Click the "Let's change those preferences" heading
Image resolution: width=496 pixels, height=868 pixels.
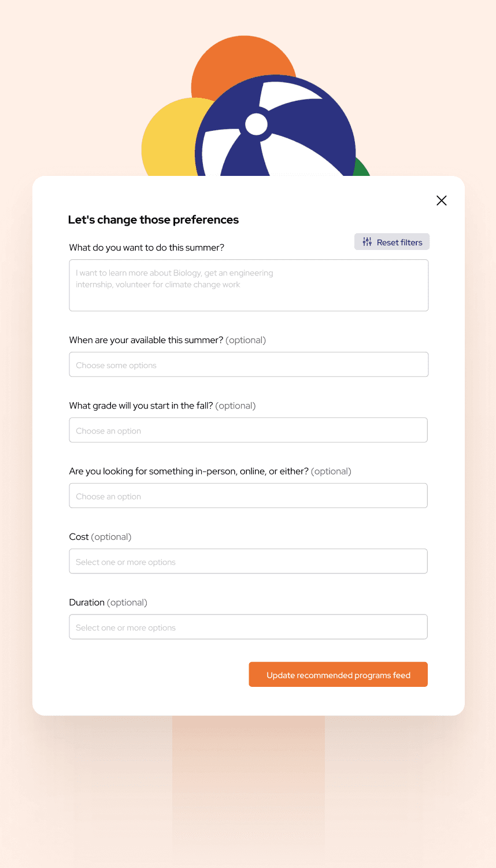[153, 220]
